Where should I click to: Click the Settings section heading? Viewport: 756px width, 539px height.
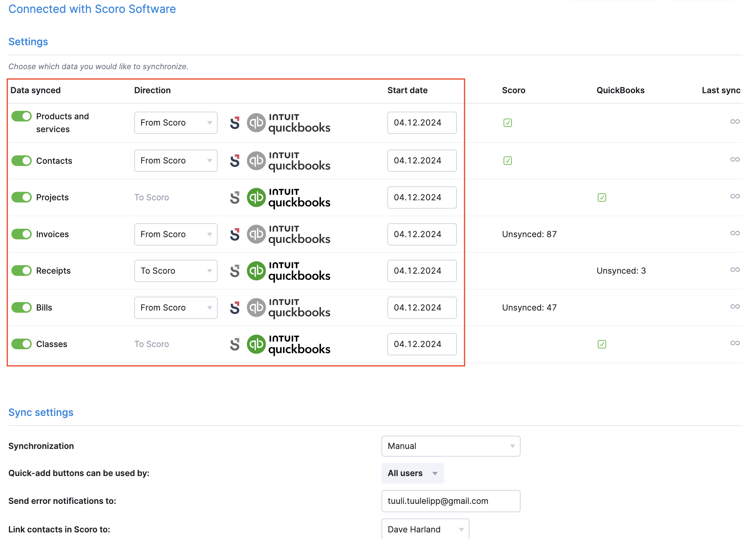click(x=28, y=42)
